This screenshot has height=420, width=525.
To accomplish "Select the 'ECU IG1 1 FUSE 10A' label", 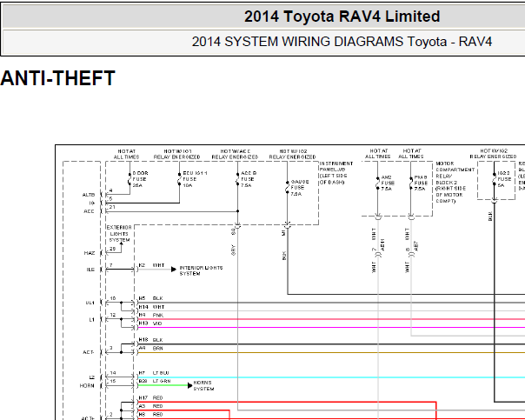I will pos(195,179).
